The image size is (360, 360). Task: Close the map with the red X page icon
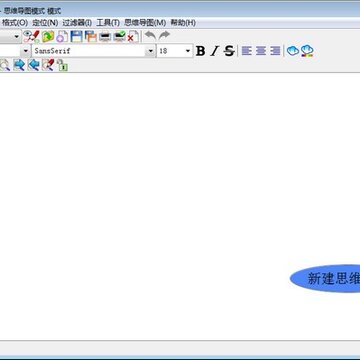pos(133,37)
